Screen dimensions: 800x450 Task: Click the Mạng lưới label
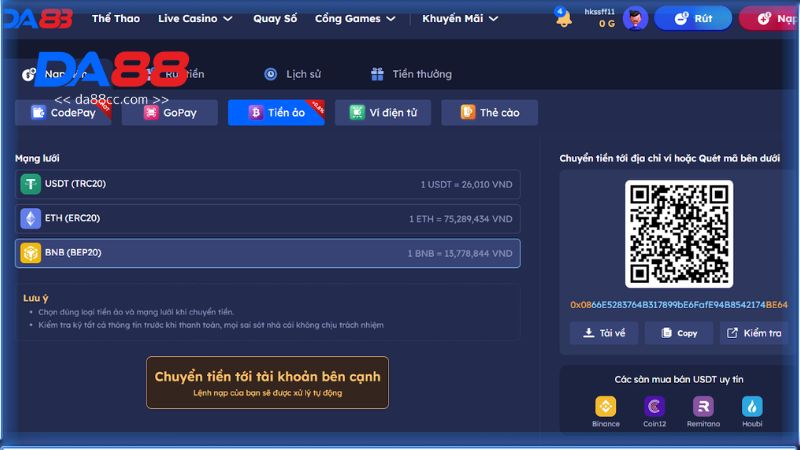37,158
